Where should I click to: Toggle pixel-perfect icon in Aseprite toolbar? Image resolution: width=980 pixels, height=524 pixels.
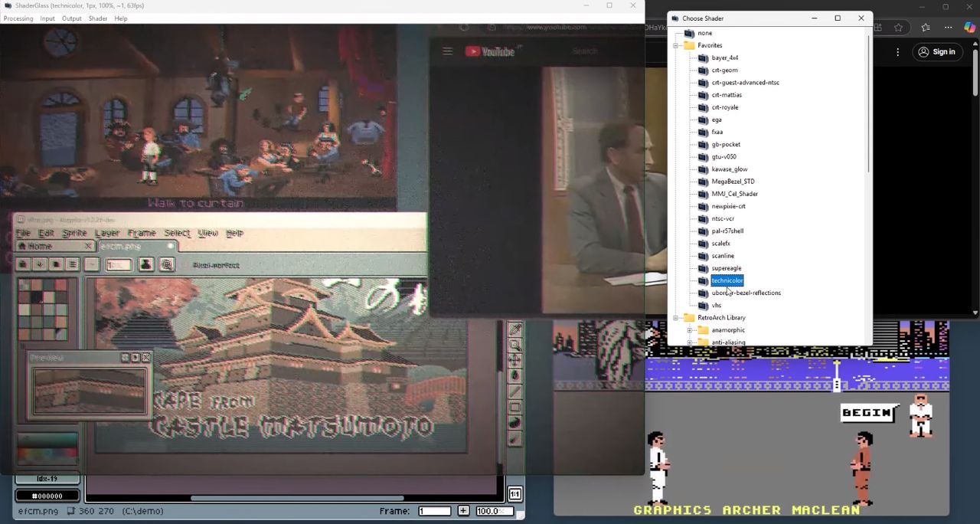(x=166, y=265)
